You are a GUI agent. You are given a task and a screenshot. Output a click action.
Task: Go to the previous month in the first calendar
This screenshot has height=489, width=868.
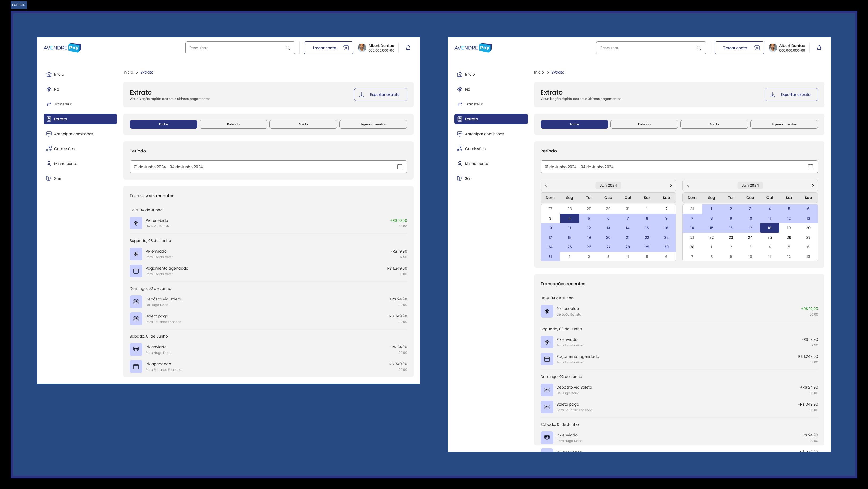pos(546,186)
